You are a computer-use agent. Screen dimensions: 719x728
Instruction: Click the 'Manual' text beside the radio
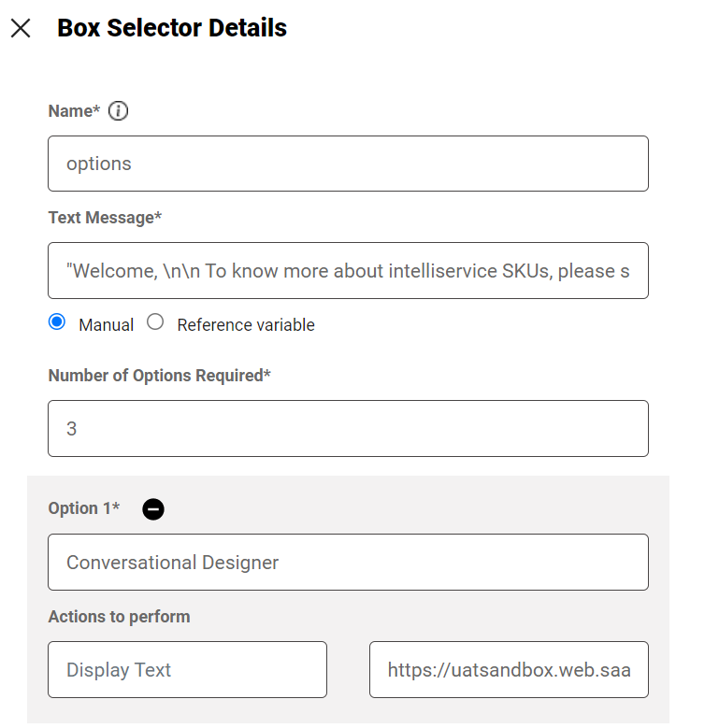tap(106, 325)
